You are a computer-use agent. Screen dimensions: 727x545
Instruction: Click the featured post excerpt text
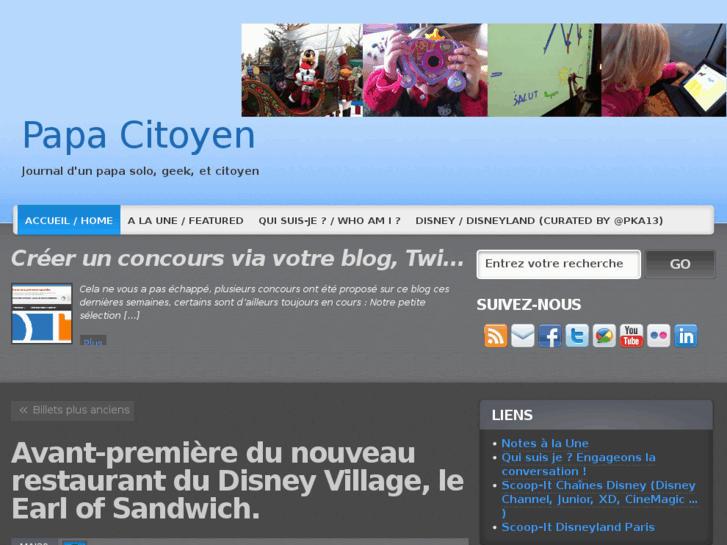tap(264, 302)
